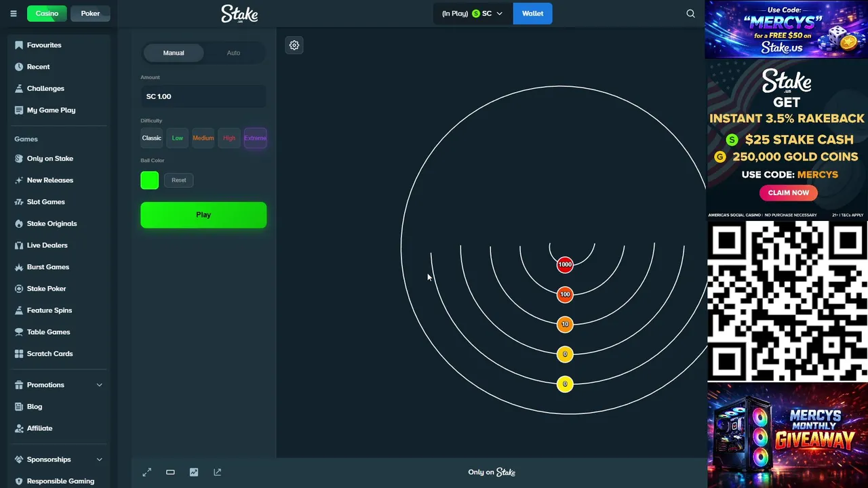This screenshot has height=488, width=868.
Task: Click the New Releases sparkle icon
Action: point(19,180)
